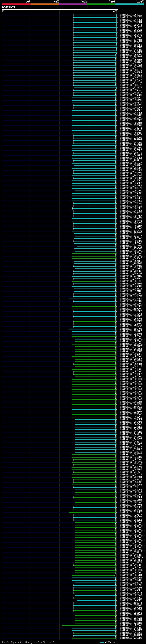Image resolution: width=146 pixels, height=644 pixels.
Task: Click UniRef100_Q6PBK7 label
Action: click(x=131, y=321)
